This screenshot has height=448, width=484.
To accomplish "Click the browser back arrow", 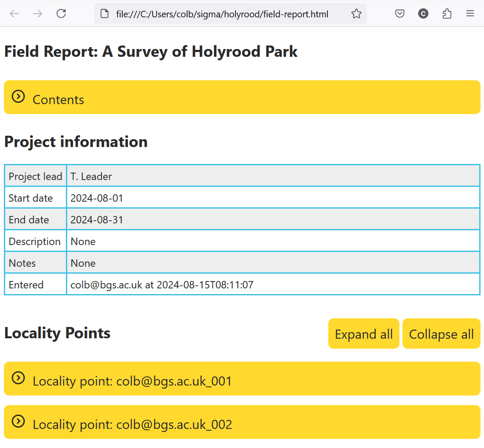I will coord(14,13).
